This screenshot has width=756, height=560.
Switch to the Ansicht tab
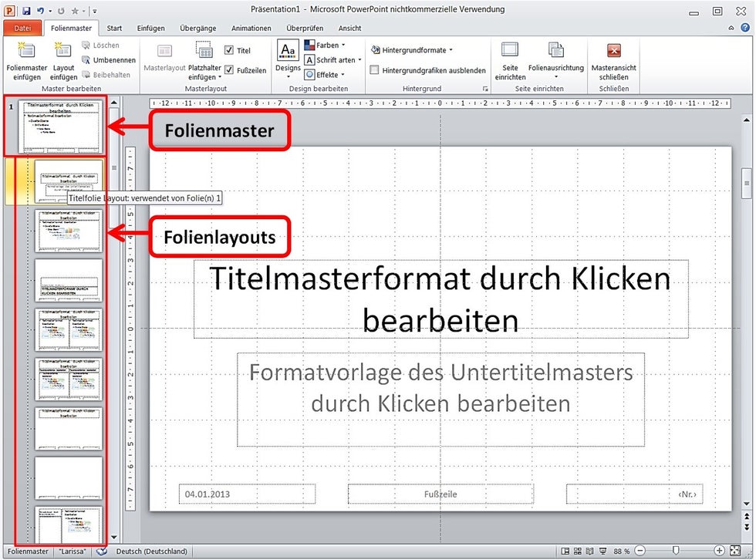tap(349, 28)
